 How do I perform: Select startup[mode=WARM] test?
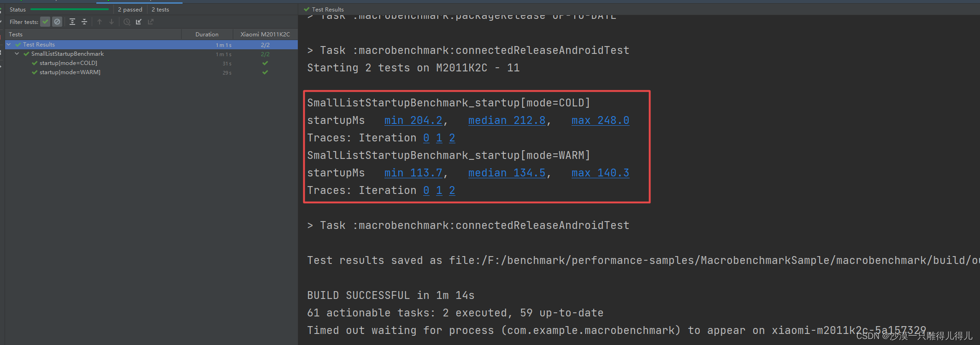pyautogui.click(x=70, y=72)
